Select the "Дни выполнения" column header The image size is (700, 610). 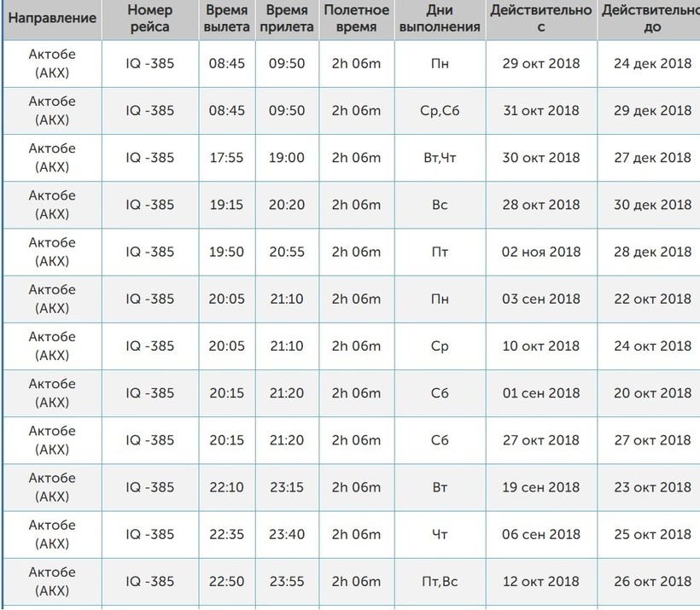pos(440,18)
